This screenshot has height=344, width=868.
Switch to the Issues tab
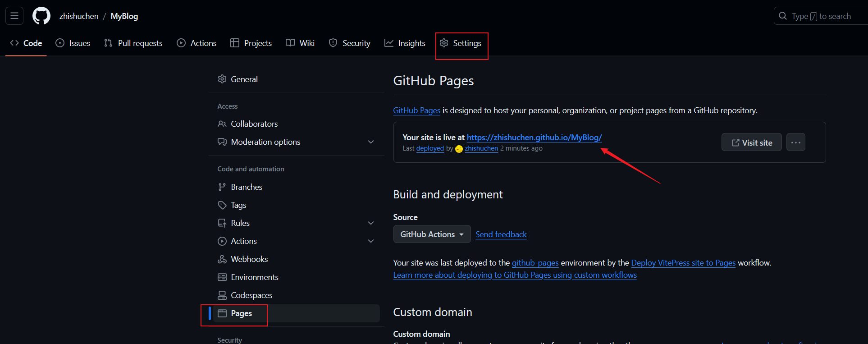pos(73,43)
